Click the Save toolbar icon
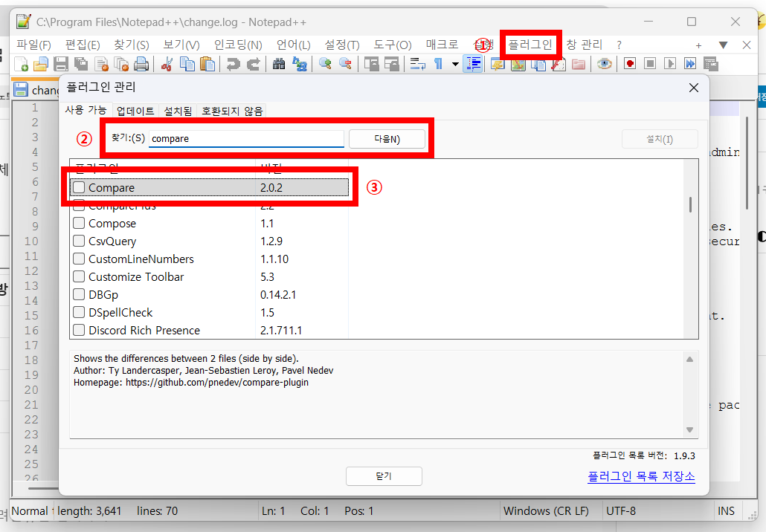 (x=61, y=64)
